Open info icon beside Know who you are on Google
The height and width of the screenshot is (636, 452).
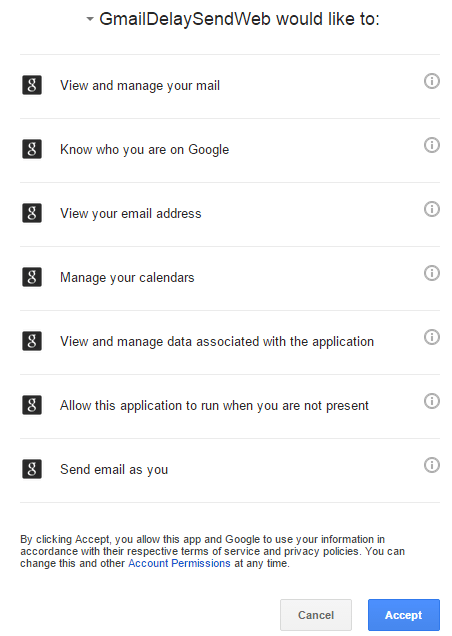coord(432,145)
